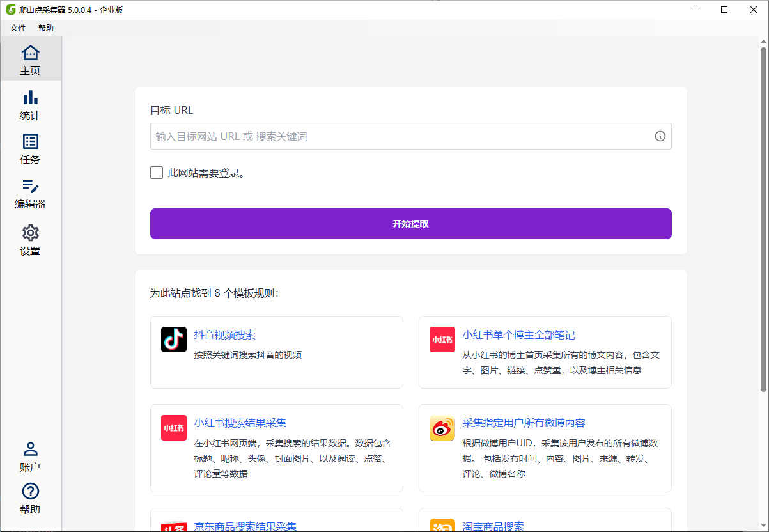Click the scrollbar up arrow
769x532 pixels.
(x=764, y=42)
